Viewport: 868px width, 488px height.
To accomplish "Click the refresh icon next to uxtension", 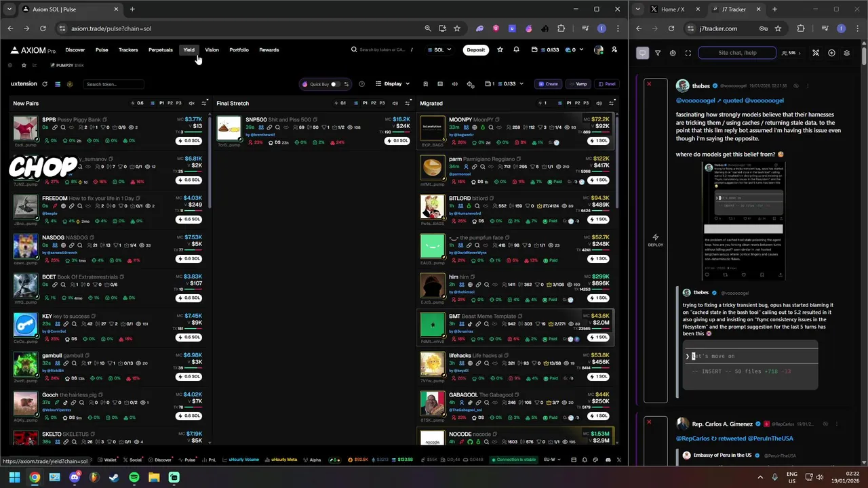I will (x=45, y=84).
